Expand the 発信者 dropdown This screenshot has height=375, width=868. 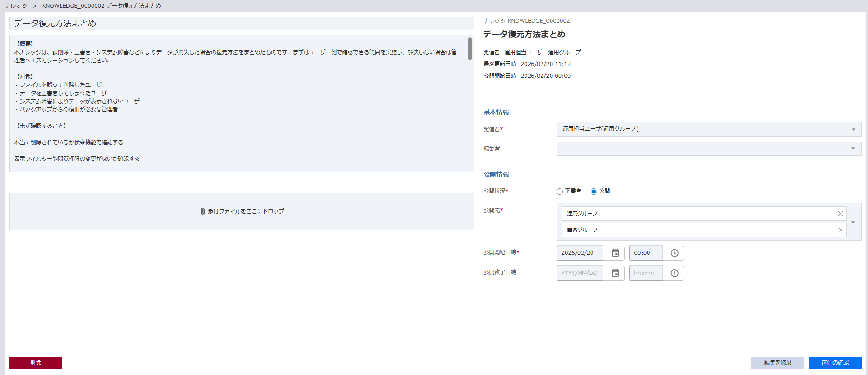pos(853,129)
